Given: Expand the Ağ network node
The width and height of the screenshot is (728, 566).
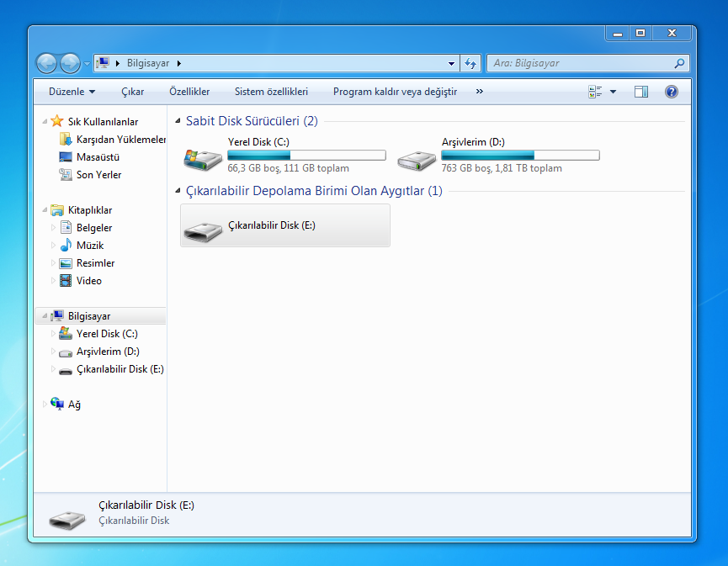Looking at the screenshot, I should [x=45, y=405].
